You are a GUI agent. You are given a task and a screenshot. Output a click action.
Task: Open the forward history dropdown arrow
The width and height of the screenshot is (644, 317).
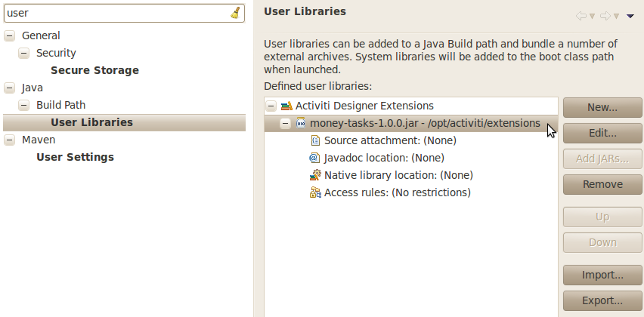(x=616, y=17)
